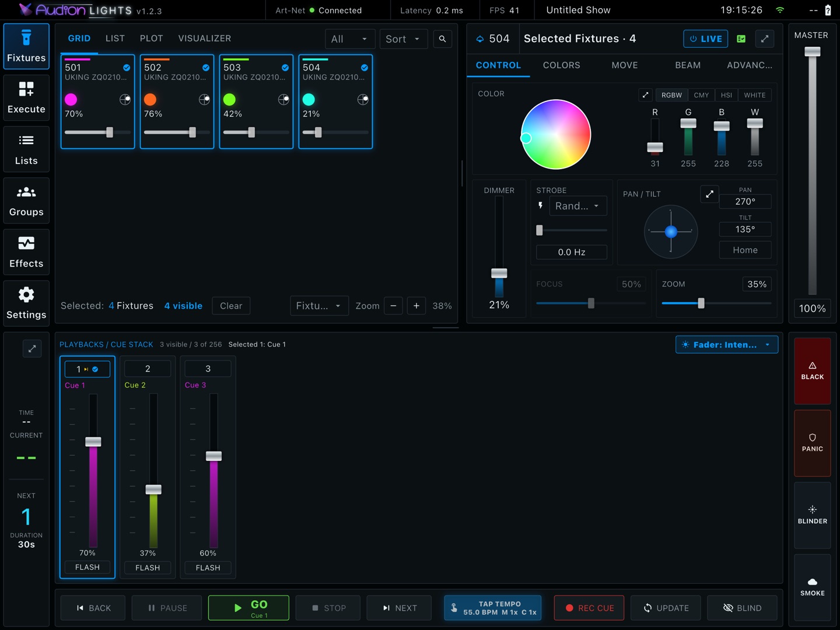Click the battery status icon
The width and height of the screenshot is (840, 630).
(x=828, y=10)
